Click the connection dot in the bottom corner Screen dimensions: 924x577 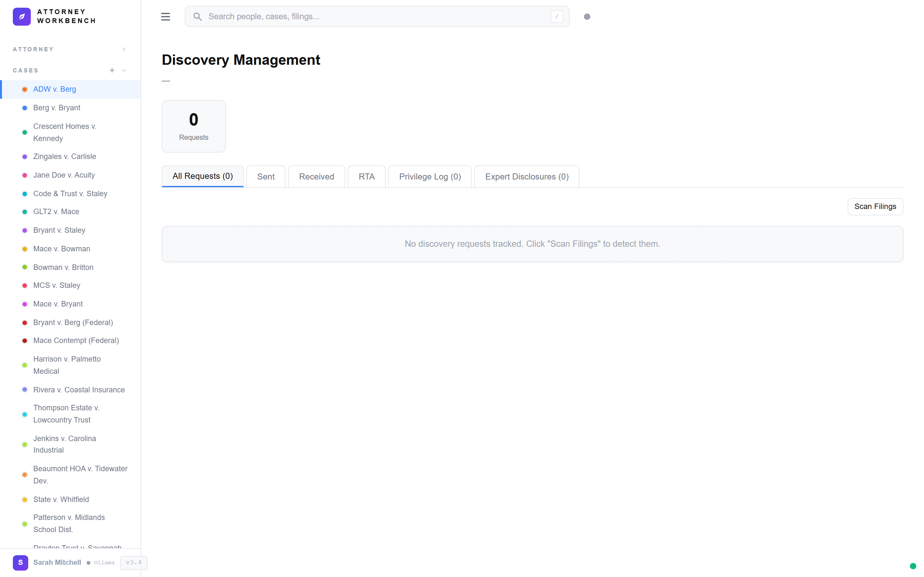click(x=913, y=566)
